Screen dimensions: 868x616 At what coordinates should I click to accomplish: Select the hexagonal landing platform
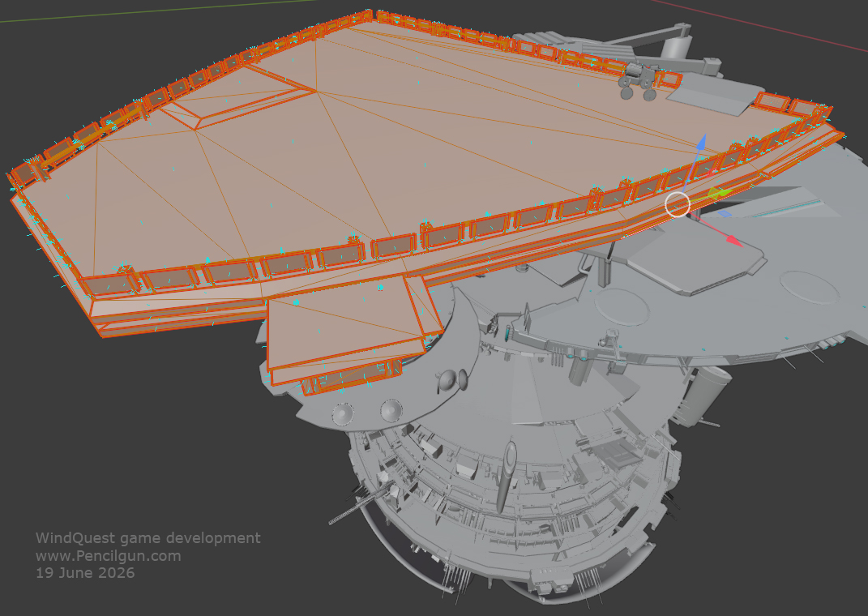click(x=698, y=259)
